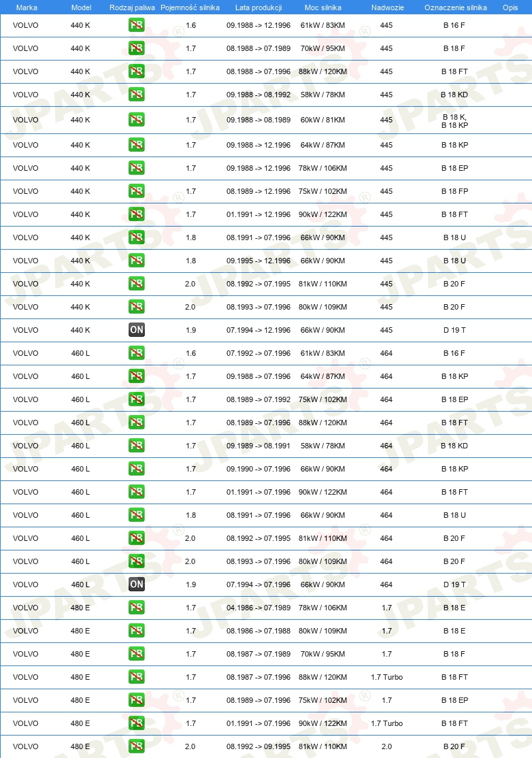Click 'B 18 KD' in the 460 L row
The image size is (532, 758).
tap(454, 446)
